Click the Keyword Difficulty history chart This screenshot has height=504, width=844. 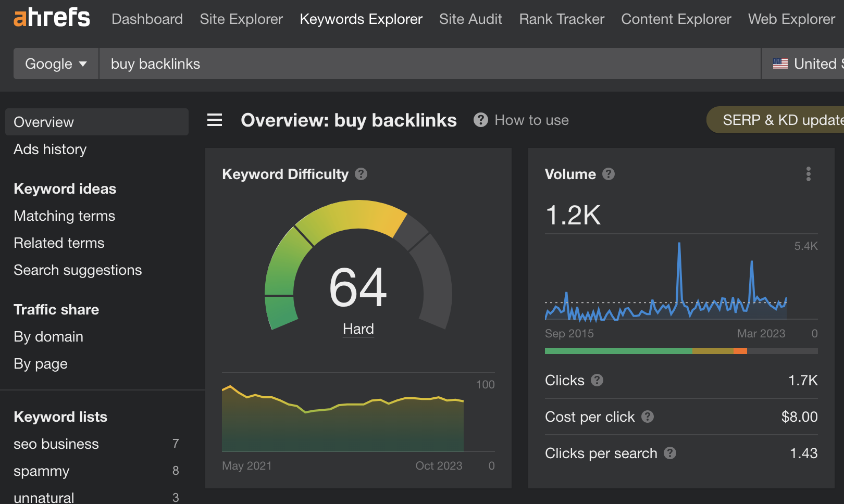[343, 418]
